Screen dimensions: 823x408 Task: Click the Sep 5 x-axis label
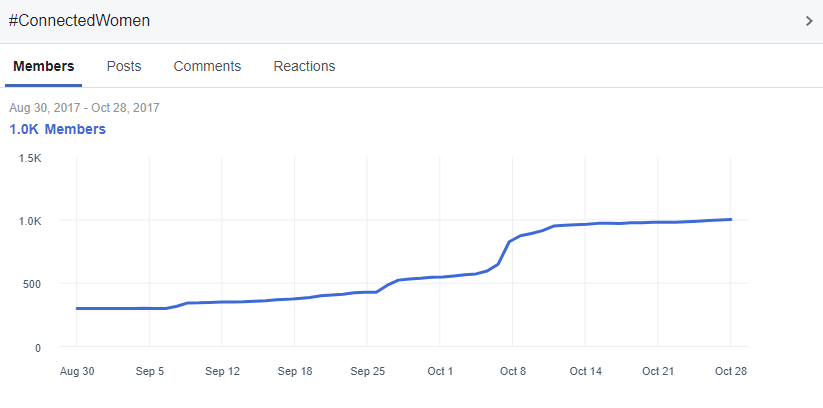tap(150, 371)
